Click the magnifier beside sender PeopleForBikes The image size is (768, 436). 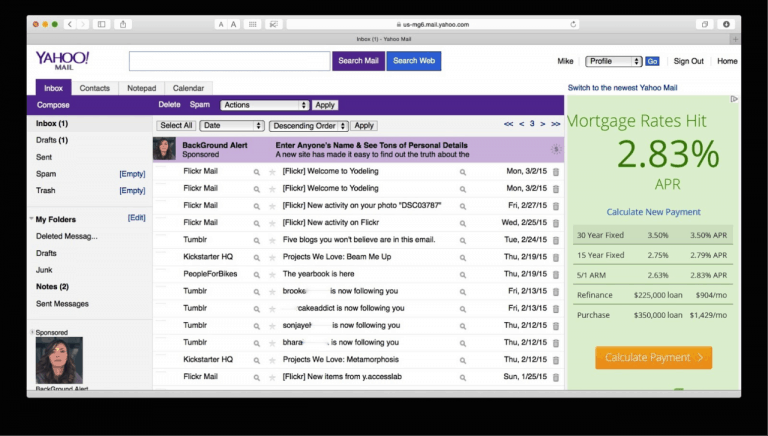(257, 275)
